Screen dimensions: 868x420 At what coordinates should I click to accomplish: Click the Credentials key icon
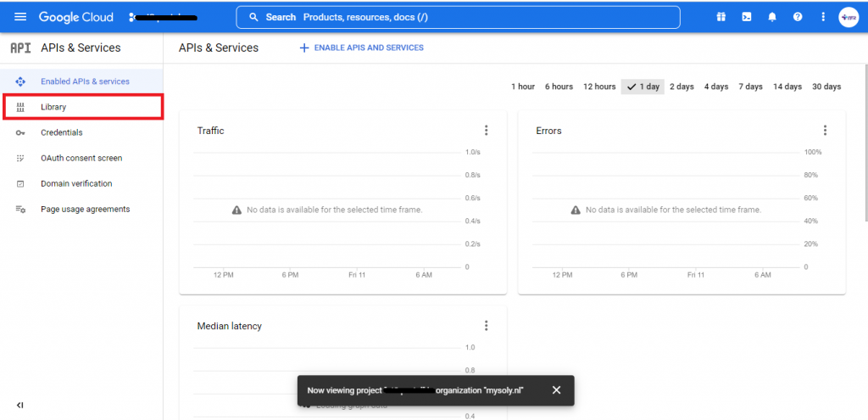click(20, 133)
